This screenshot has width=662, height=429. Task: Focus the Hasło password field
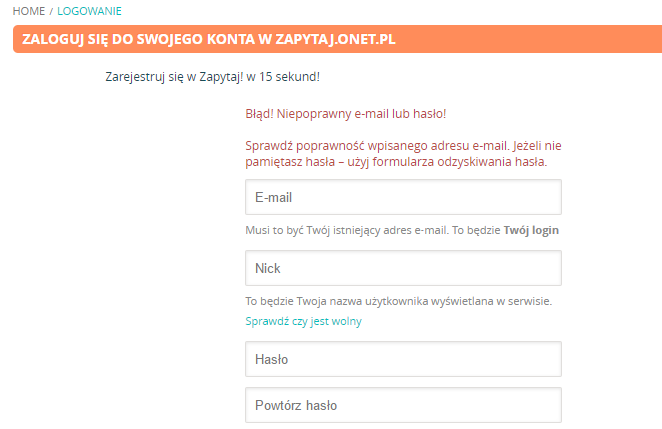tap(403, 358)
